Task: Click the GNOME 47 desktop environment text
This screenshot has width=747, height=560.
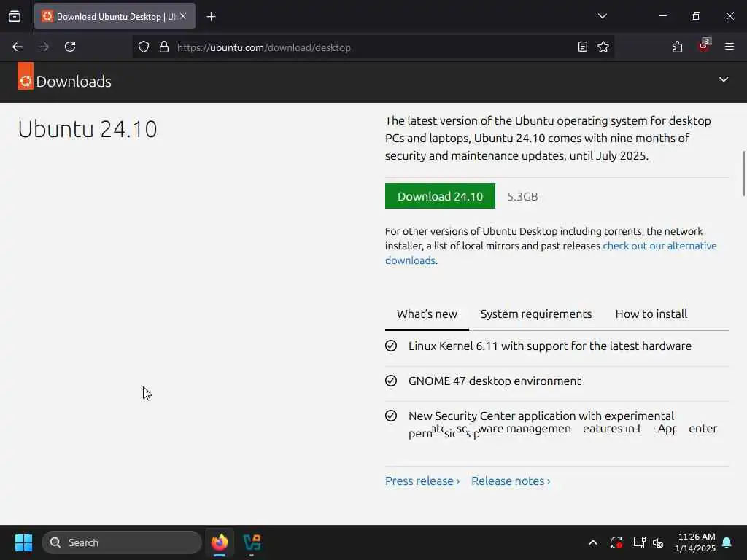Action: click(495, 381)
